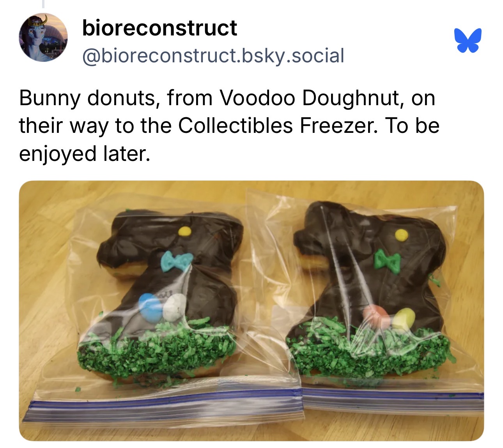Open the @bioreconstruct.bsky.social handle
503x448 pixels.
pyautogui.click(x=213, y=55)
